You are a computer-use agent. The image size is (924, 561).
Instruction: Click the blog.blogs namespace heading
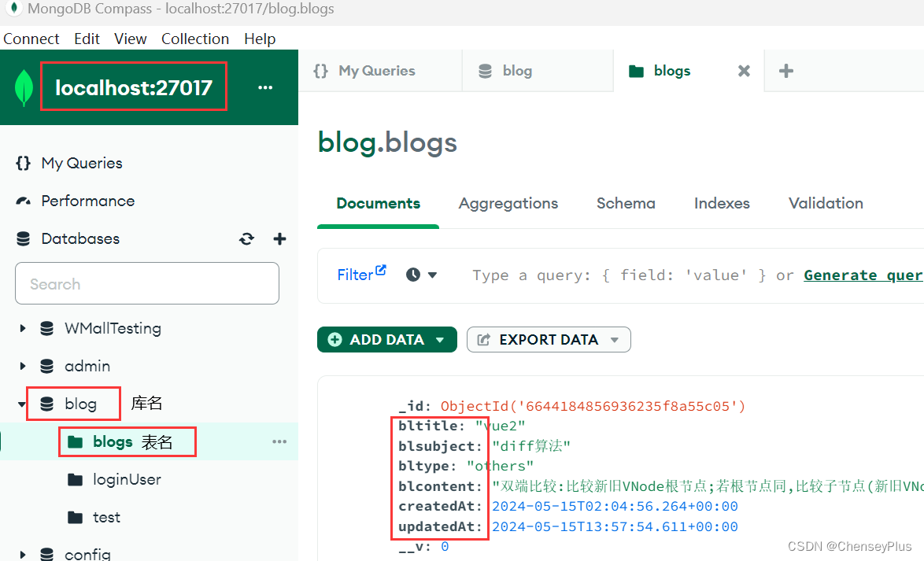coord(387,142)
